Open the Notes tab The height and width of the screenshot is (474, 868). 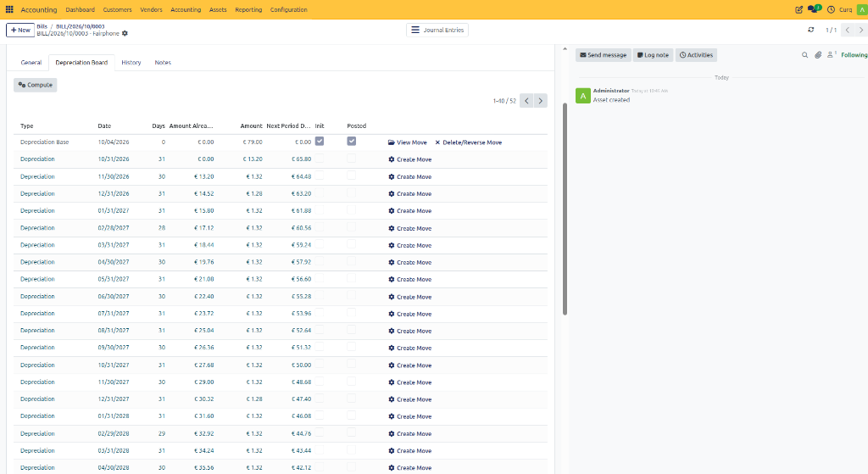click(x=163, y=63)
